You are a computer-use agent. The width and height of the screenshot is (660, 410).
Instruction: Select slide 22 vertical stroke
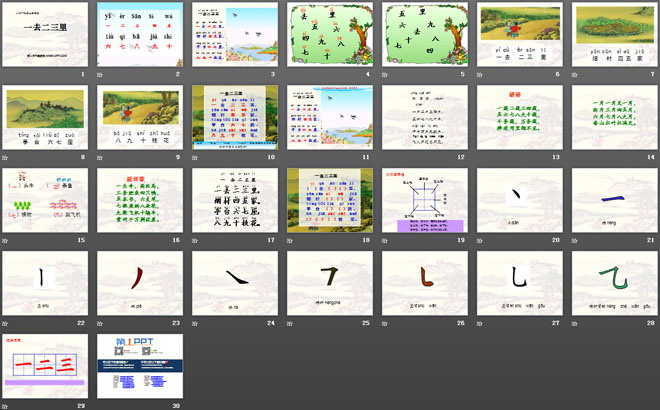[x=45, y=283]
